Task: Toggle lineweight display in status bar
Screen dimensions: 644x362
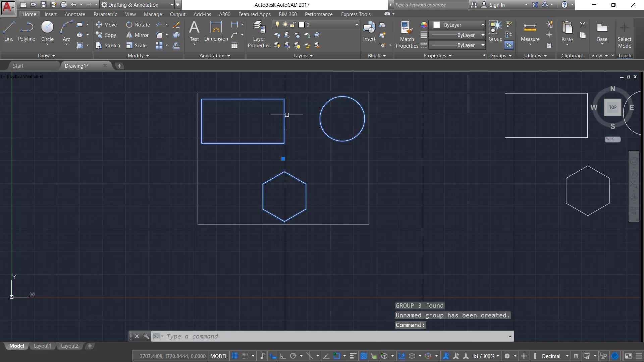Action: [353, 356]
